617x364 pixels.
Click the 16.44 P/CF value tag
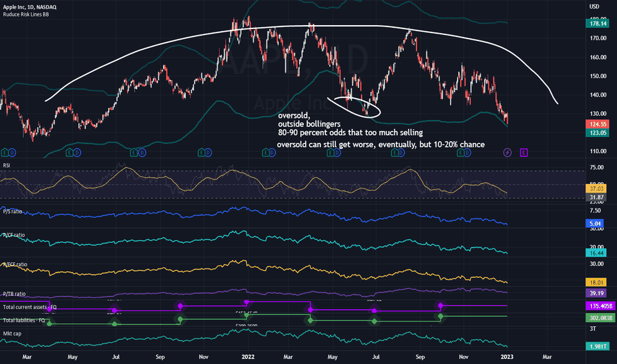[x=596, y=253]
